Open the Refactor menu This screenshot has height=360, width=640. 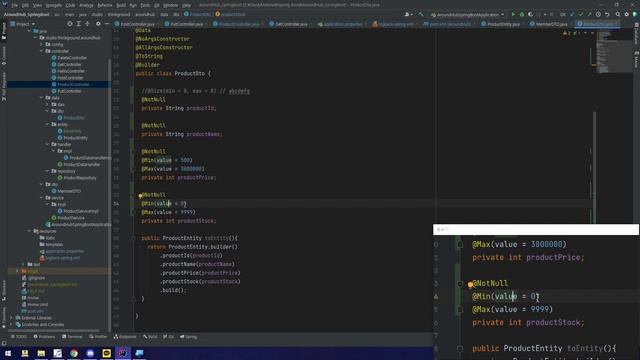tap(104, 5)
